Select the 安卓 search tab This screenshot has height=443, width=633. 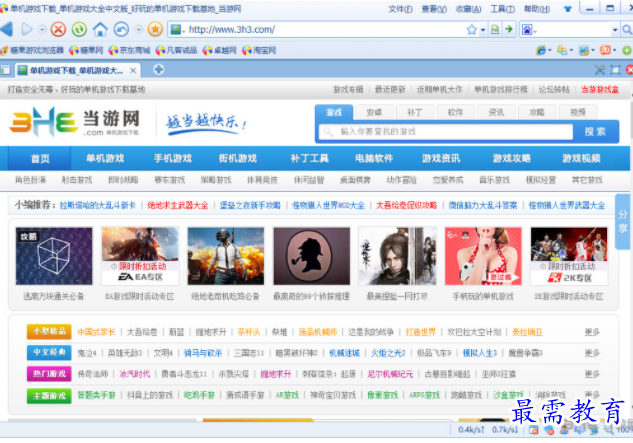[374, 112]
